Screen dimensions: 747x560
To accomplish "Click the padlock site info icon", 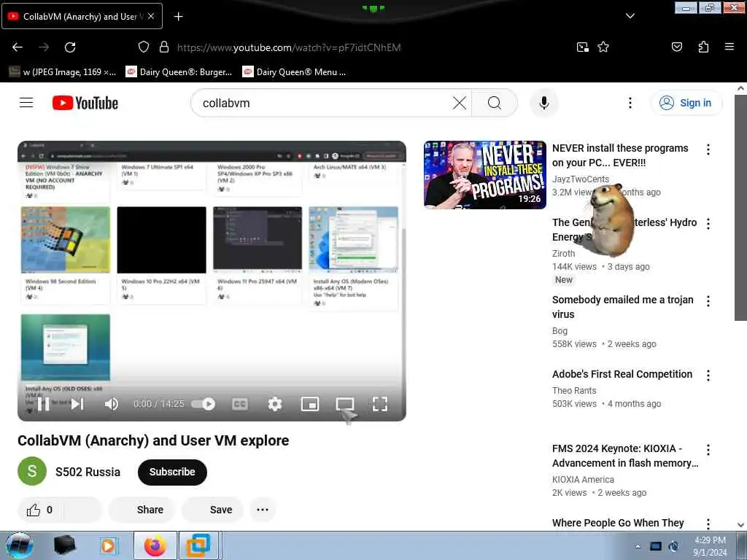I will click(x=164, y=47).
